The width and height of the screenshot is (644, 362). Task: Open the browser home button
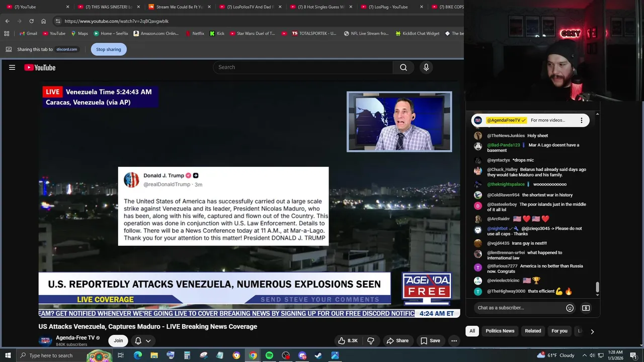pyautogui.click(x=43, y=21)
